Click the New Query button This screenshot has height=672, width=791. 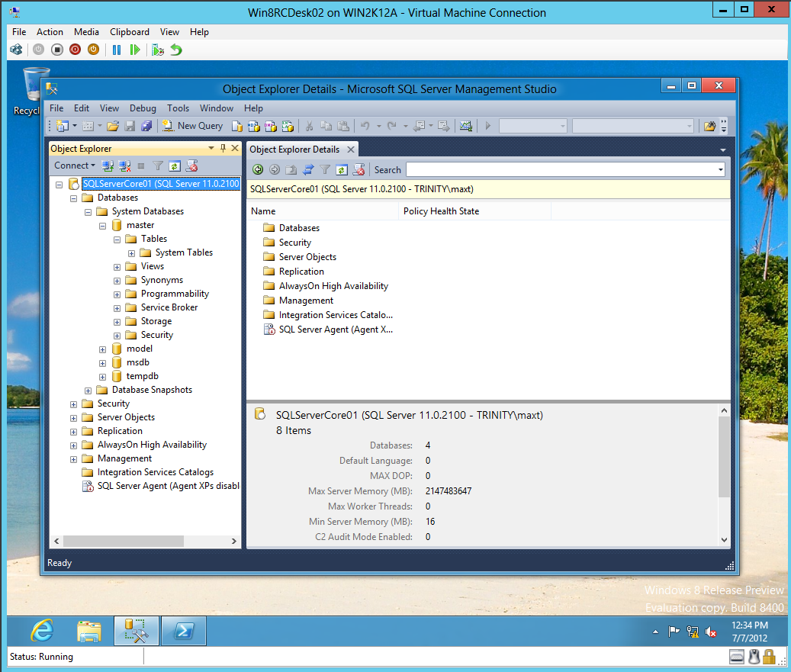[192, 126]
